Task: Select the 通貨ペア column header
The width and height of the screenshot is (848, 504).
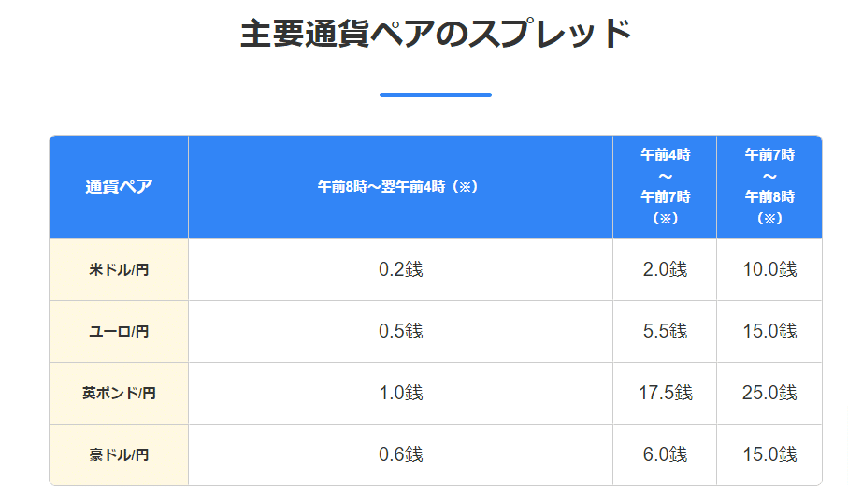Action: (119, 187)
